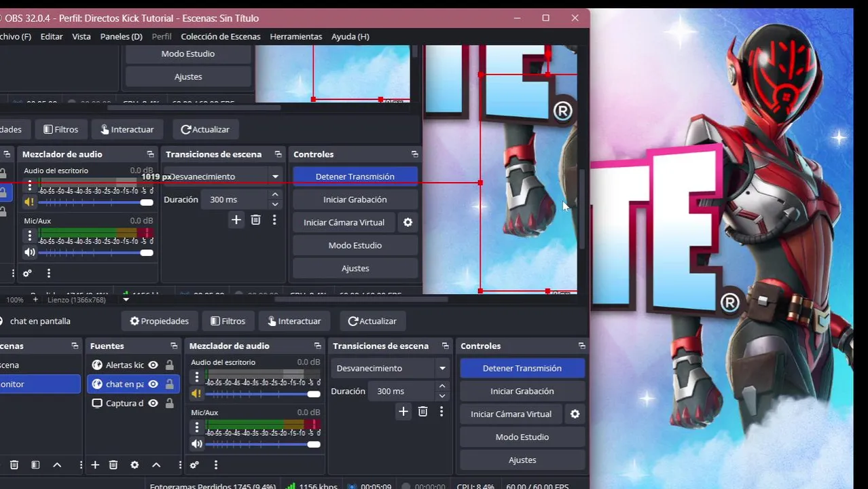868x489 pixels.
Task: Adjust Audio del escritorio volume slider in lower mixer
Action: pos(262,394)
